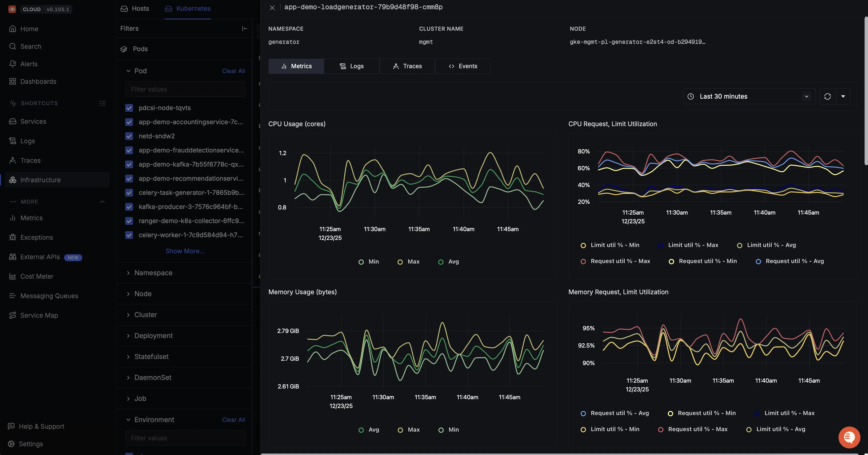Click the refresh icon next to time range

[827, 96]
